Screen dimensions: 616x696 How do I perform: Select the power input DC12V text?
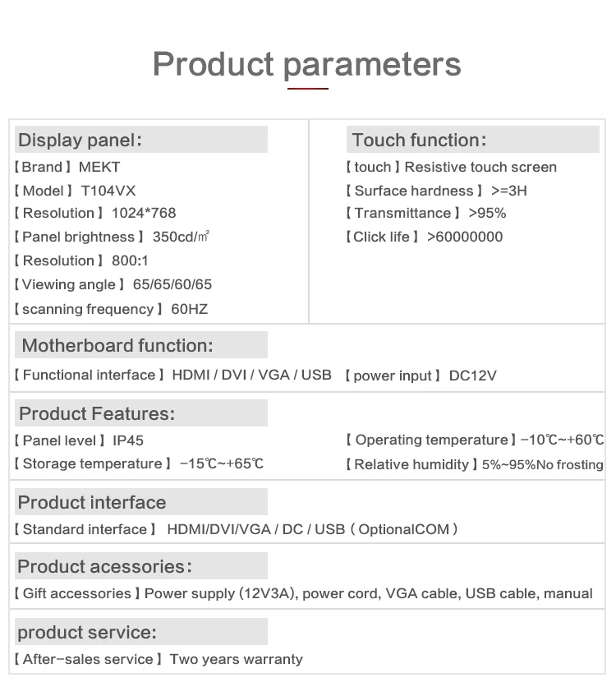421,376
